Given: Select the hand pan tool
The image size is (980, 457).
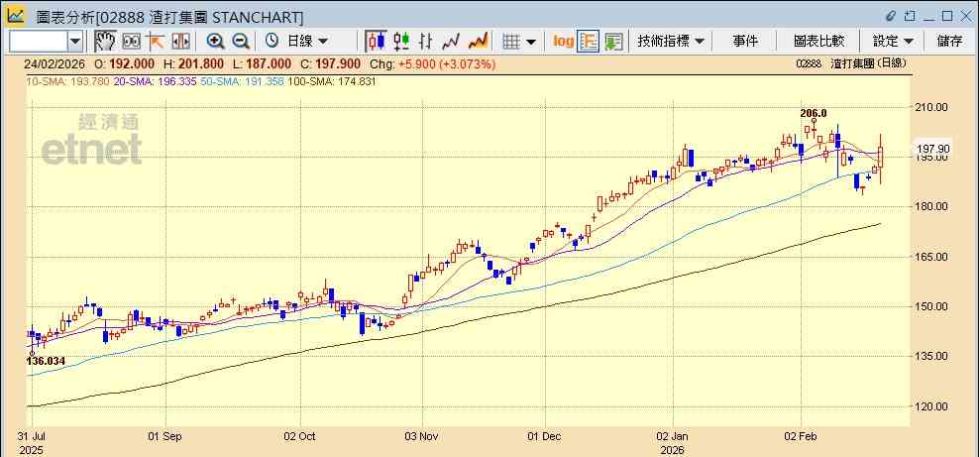Looking at the screenshot, I should point(106,42).
